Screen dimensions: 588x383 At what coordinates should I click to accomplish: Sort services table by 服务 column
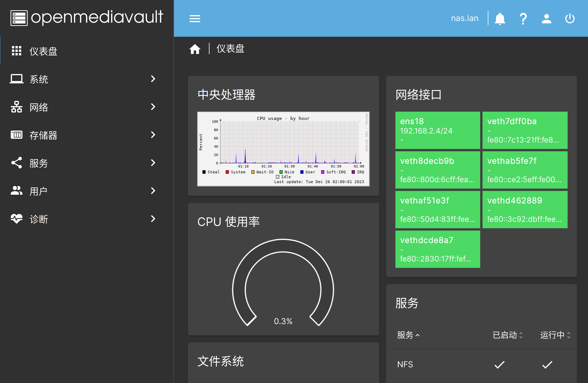408,335
